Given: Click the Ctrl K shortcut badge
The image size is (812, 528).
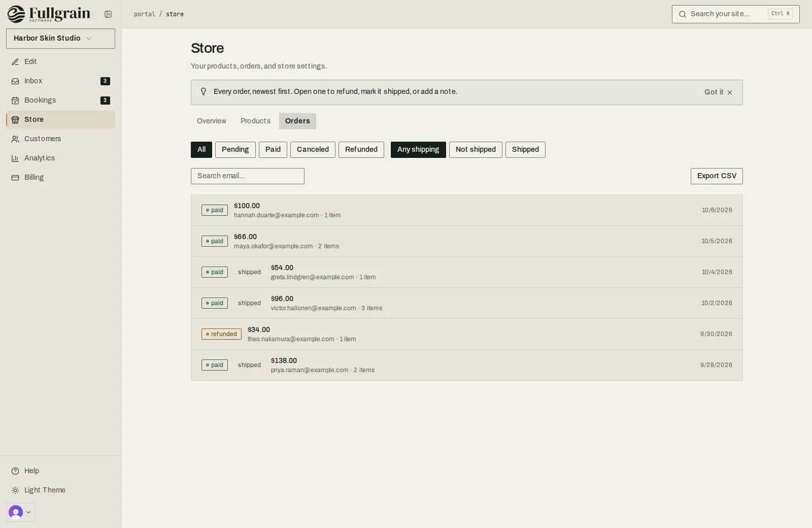Looking at the screenshot, I should tap(781, 14).
